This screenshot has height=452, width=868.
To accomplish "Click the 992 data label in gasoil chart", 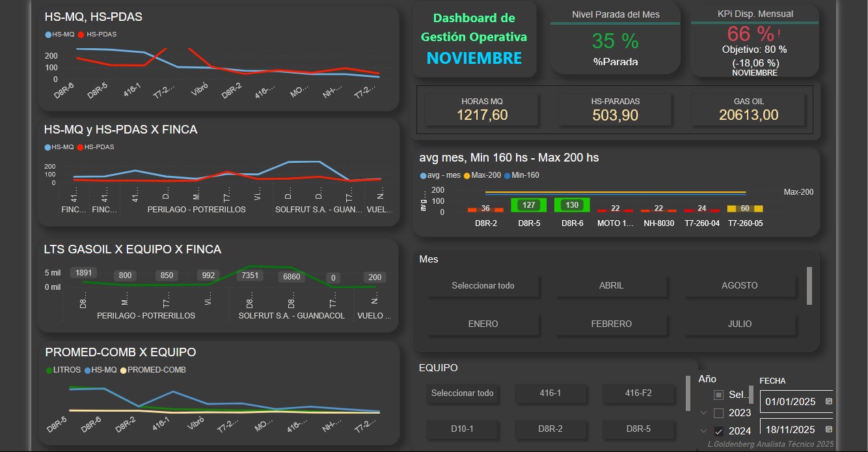I will (208, 275).
